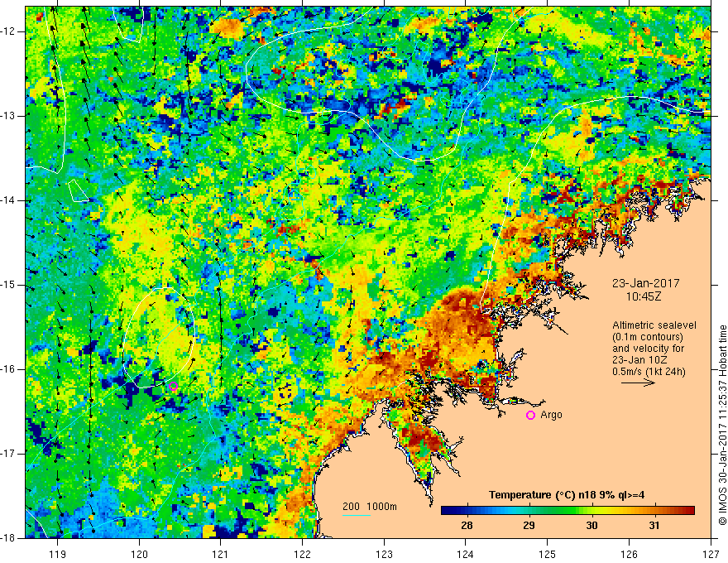Click the color bar tick label 30
728x563 pixels.
coord(591,526)
